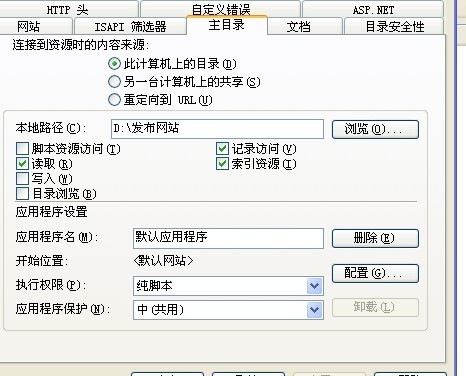Uncheck the 读取 checkbox
This screenshot has width=466, height=376.
pos(22,163)
